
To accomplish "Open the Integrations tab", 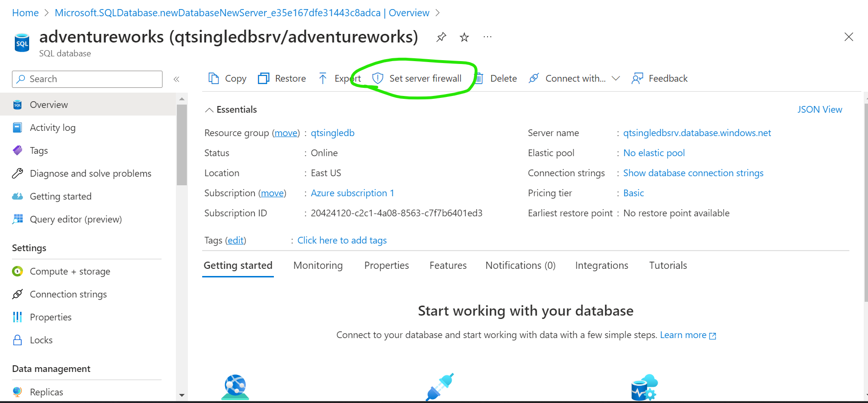I will pyautogui.click(x=602, y=265).
